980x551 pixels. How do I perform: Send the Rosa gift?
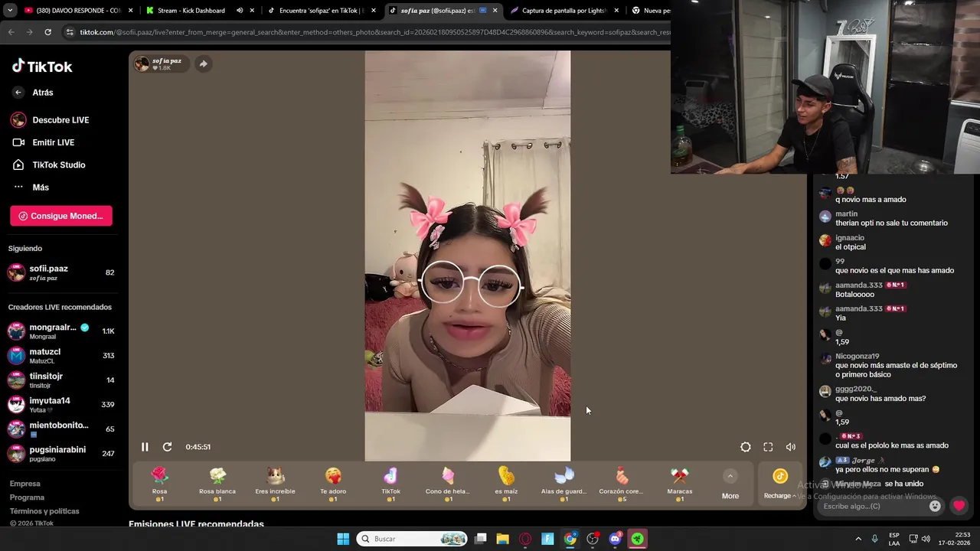(159, 484)
